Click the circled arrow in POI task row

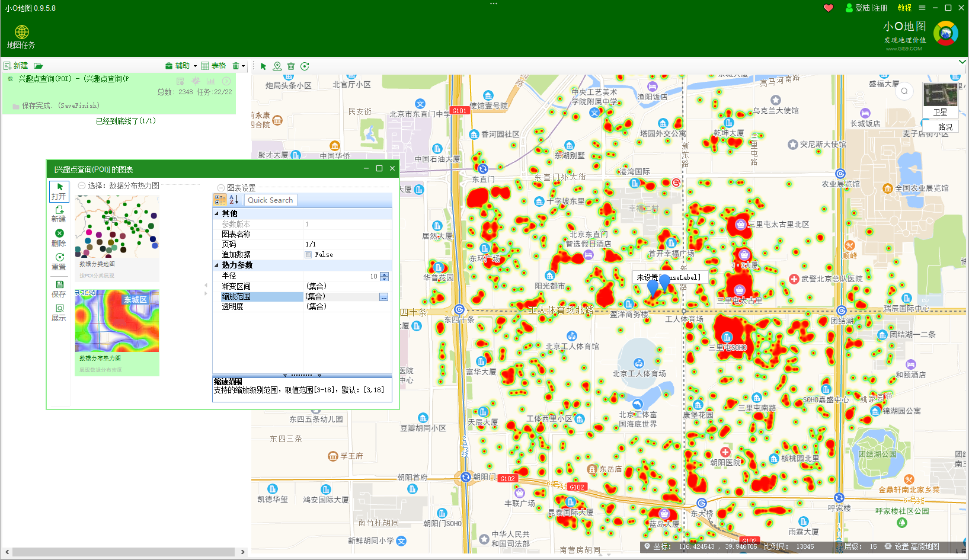point(226,81)
